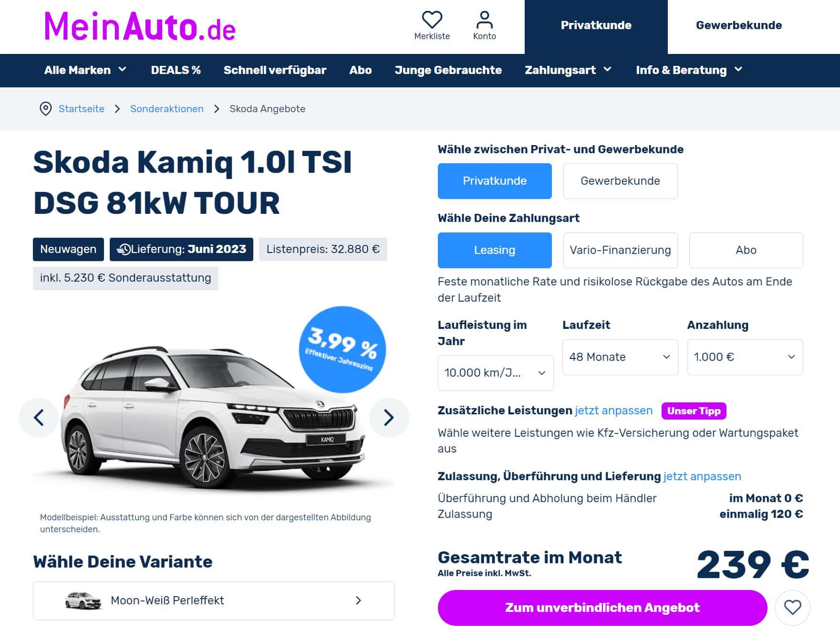This screenshot has width=840, height=632.
Task: Show the next car image
Action: pos(389,418)
